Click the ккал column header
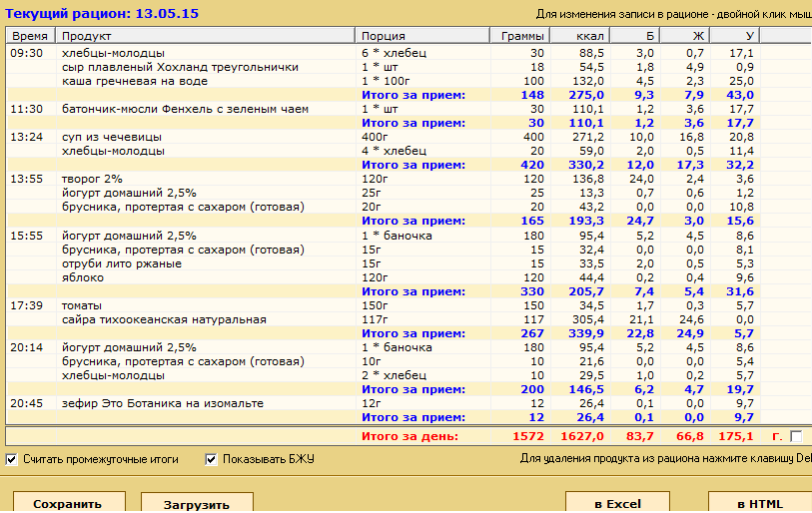This screenshot has width=812, height=513. coord(580,36)
